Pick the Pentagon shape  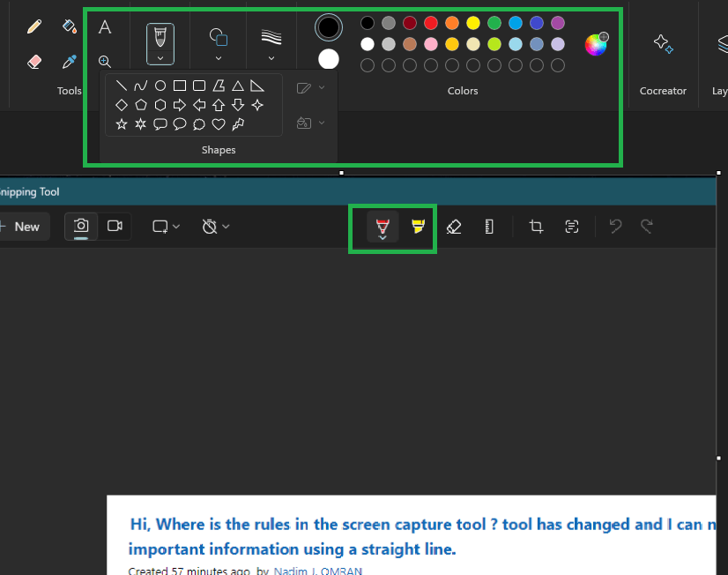tap(141, 105)
